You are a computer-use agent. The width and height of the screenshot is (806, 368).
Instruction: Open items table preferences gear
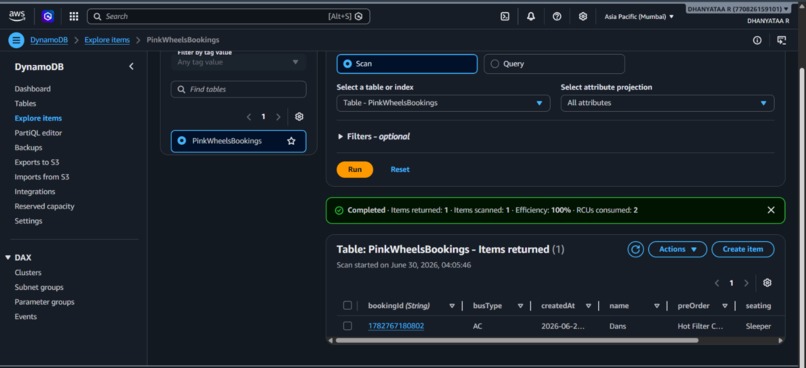pyautogui.click(x=767, y=283)
